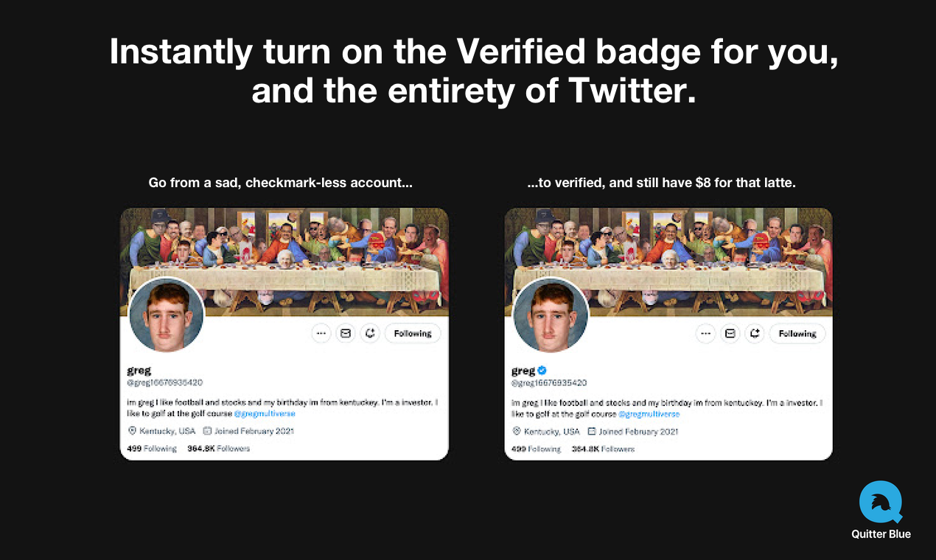Click 364.8K Followers on right profile

click(604, 448)
